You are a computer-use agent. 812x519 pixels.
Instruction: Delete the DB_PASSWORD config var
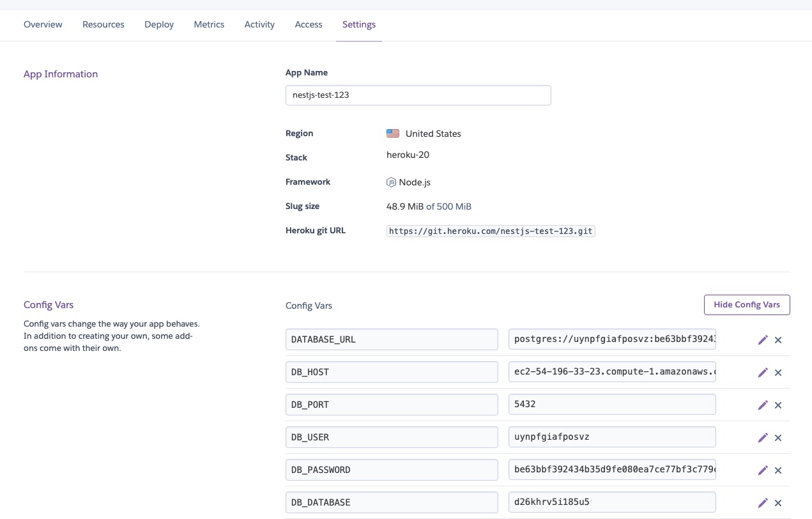pos(778,470)
